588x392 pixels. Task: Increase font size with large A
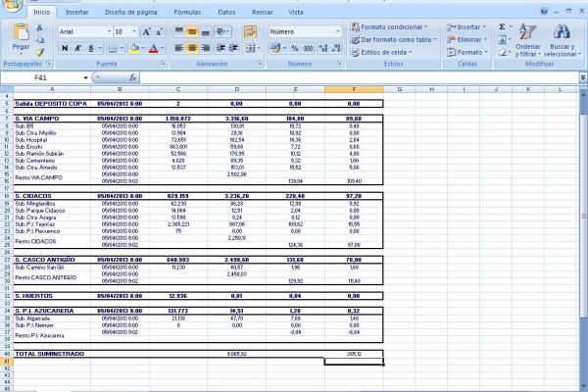point(146,32)
